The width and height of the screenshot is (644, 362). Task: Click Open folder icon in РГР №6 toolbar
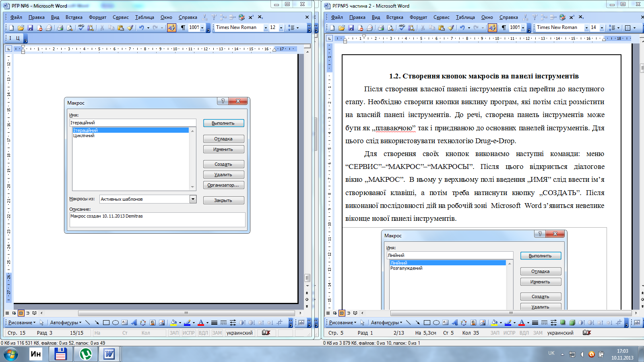tap(21, 28)
